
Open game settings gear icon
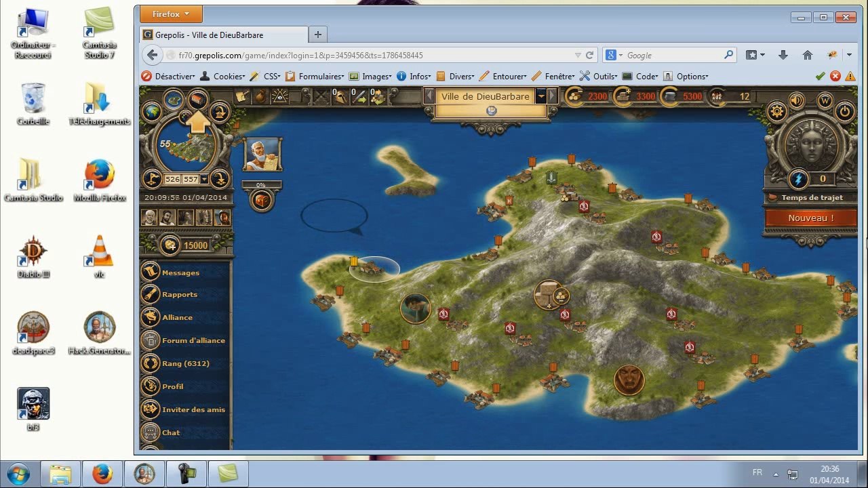[777, 111]
